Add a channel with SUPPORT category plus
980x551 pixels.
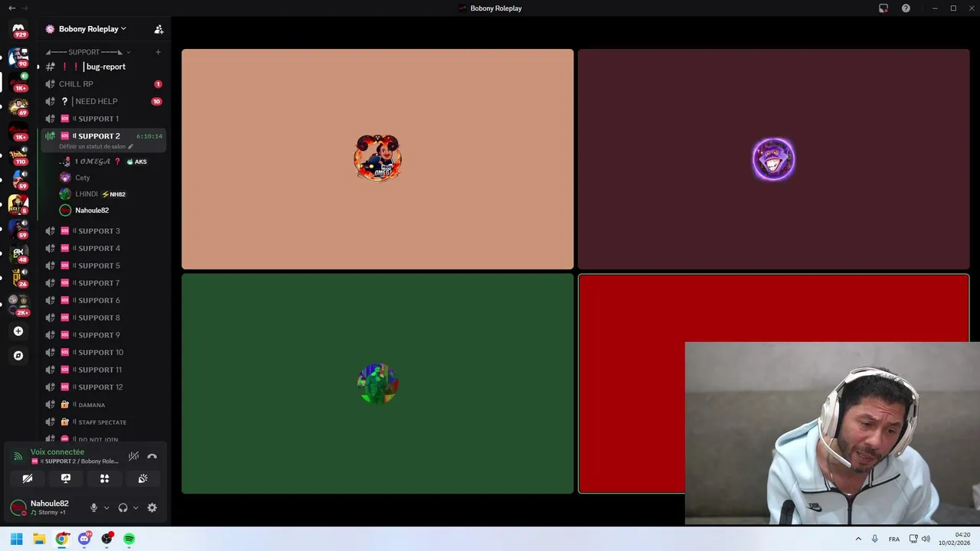coord(158,52)
